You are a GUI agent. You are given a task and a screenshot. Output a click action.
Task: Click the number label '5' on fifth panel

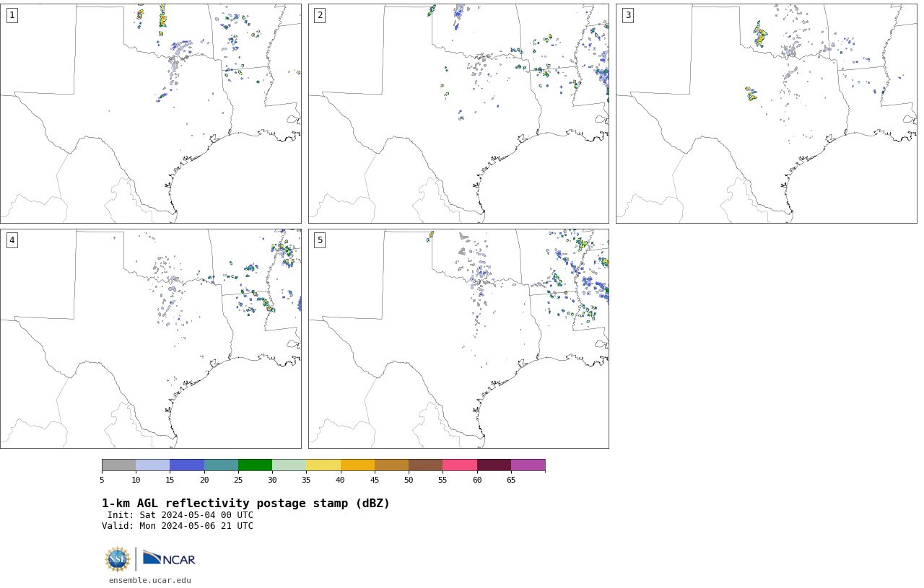(x=320, y=240)
